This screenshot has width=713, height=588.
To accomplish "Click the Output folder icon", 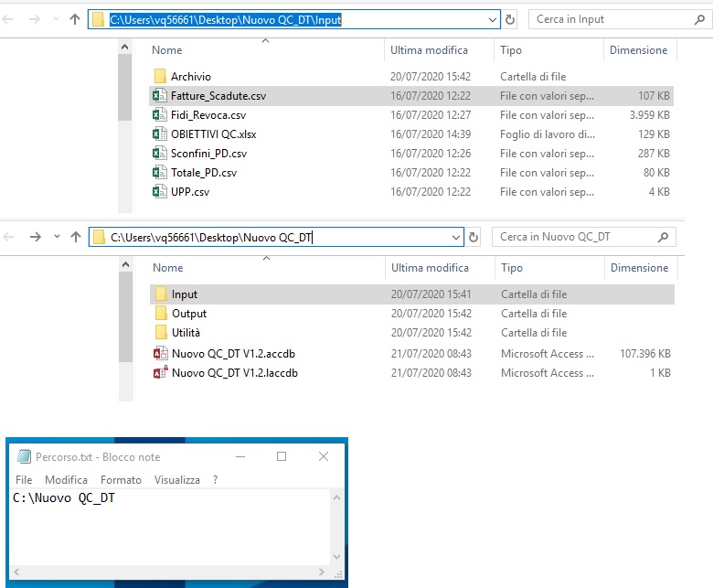I will tap(161, 313).
